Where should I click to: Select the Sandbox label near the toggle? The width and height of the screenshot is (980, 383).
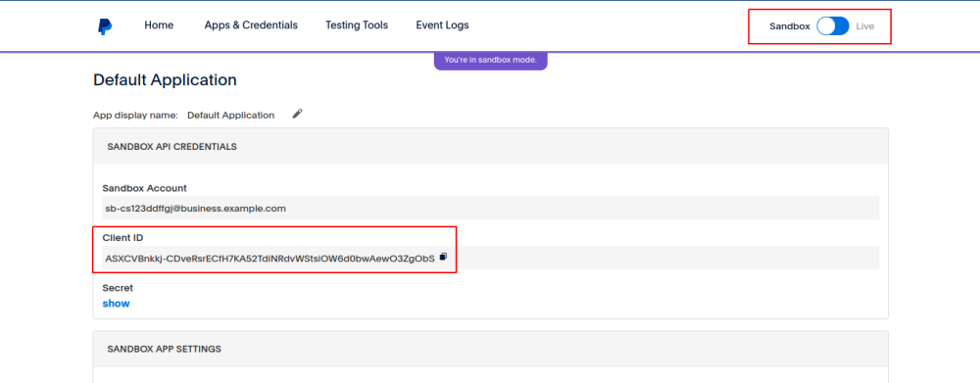pos(789,26)
